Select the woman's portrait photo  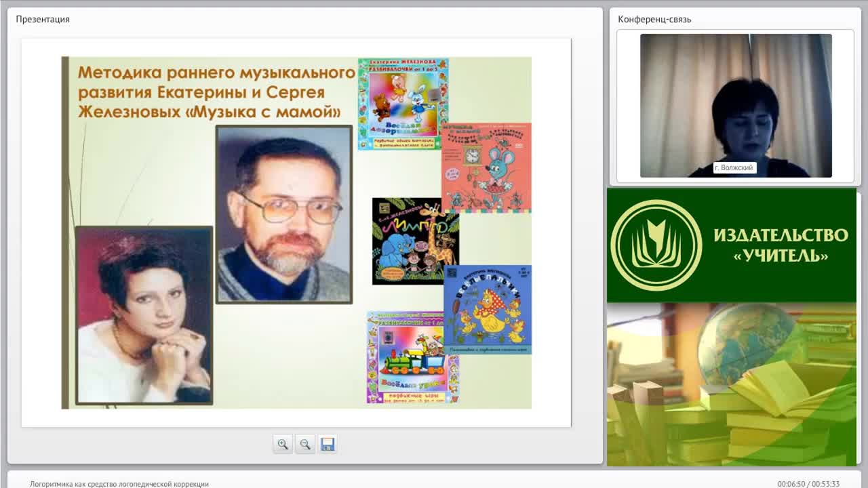click(x=144, y=315)
